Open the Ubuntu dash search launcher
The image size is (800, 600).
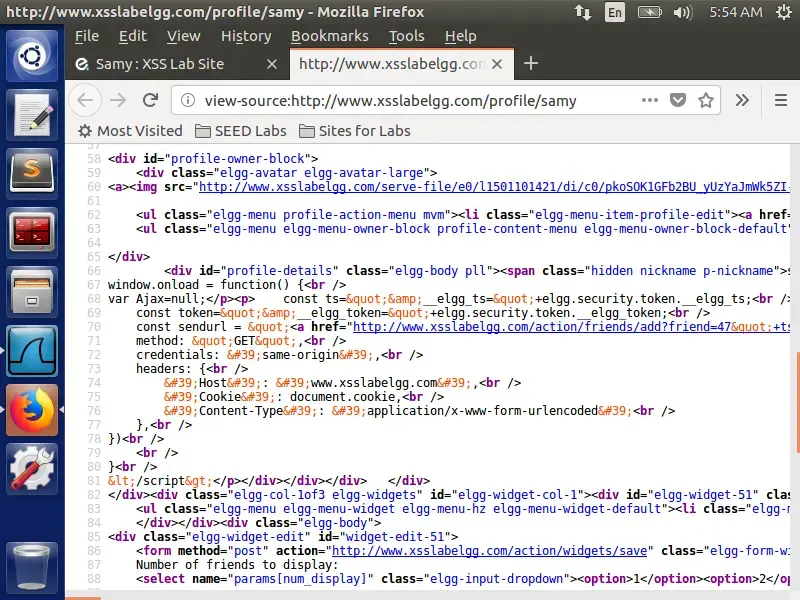32,56
